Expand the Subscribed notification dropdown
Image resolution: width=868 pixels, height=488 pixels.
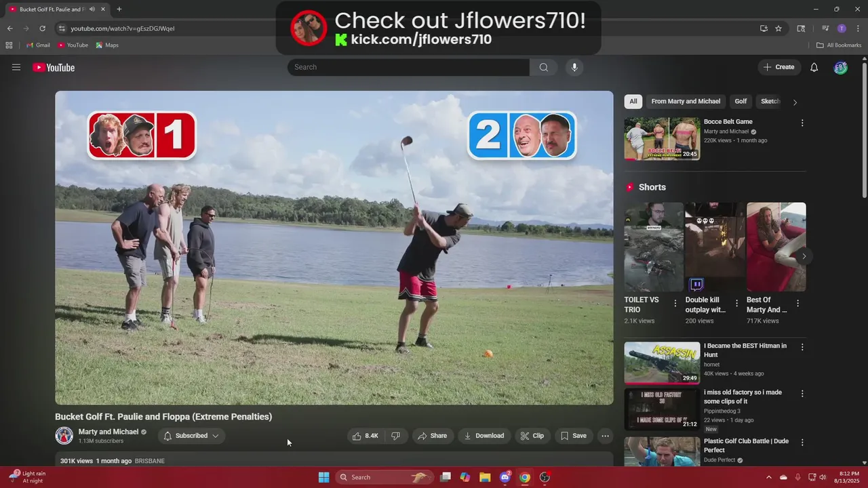point(192,436)
